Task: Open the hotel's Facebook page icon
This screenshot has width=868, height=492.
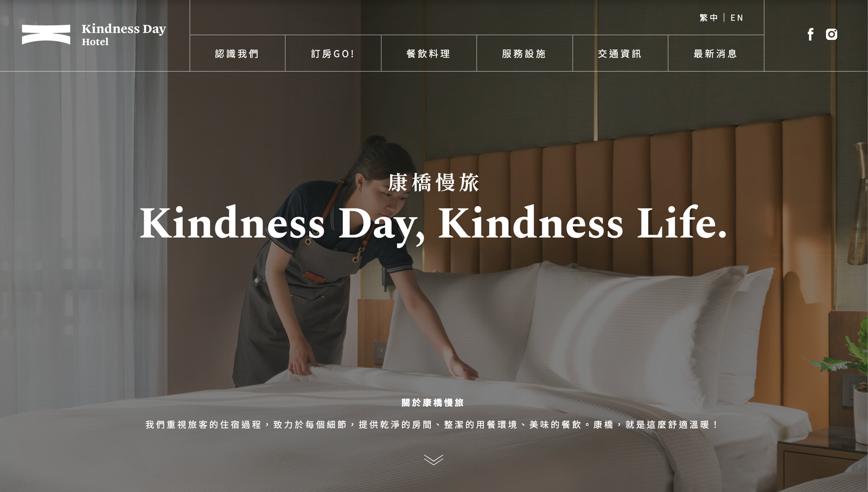Action: 810,34
